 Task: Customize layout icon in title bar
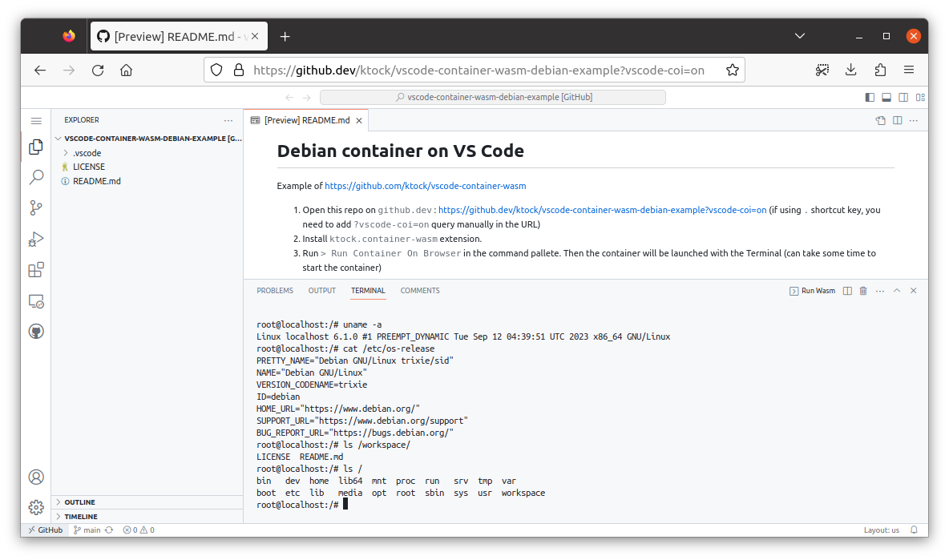[x=921, y=97]
